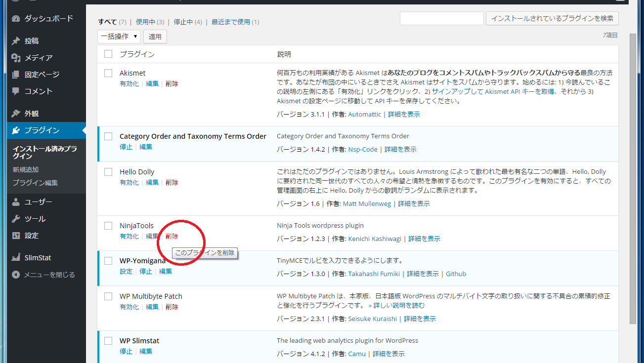Sort by the プラグイン column header
The height and width of the screenshot is (363, 644).
click(137, 54)
